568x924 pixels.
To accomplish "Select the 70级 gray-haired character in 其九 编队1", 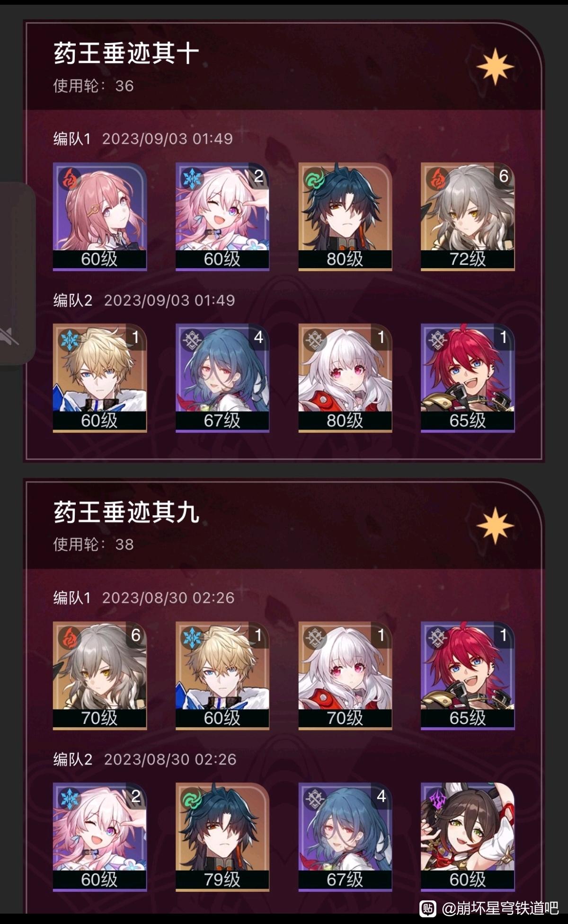I will point(99,676).
